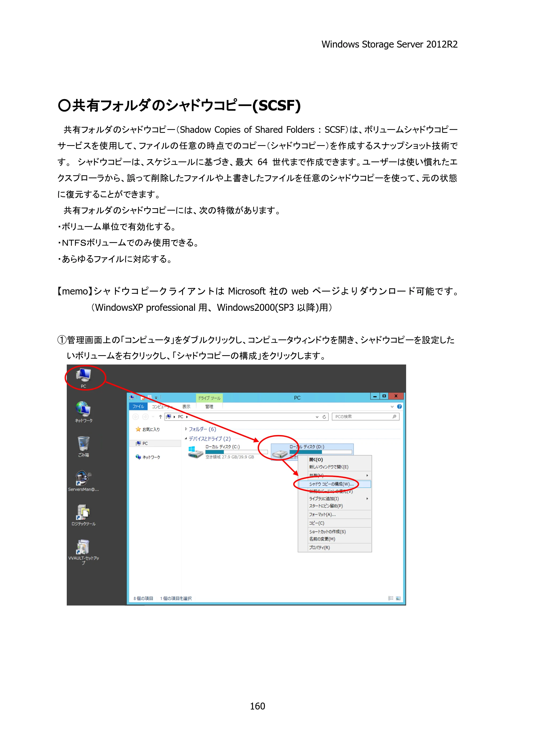
Task: Click the refresh icon in address bar
Action: point(324,417)
